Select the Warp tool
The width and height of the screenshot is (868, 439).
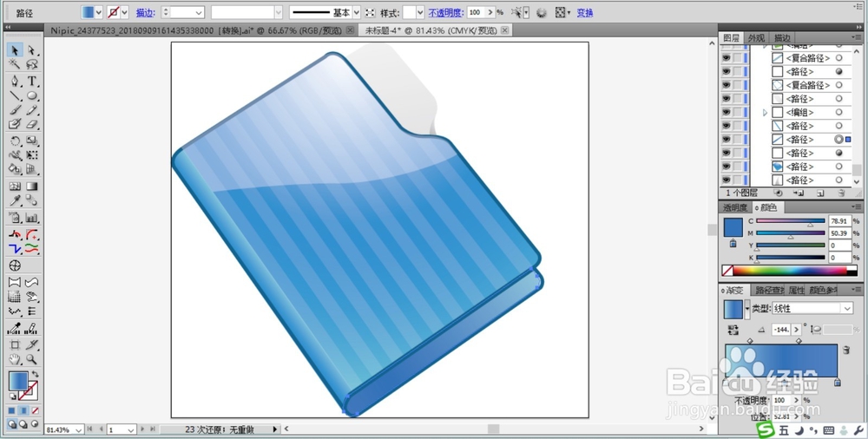(x=15, y=155)
